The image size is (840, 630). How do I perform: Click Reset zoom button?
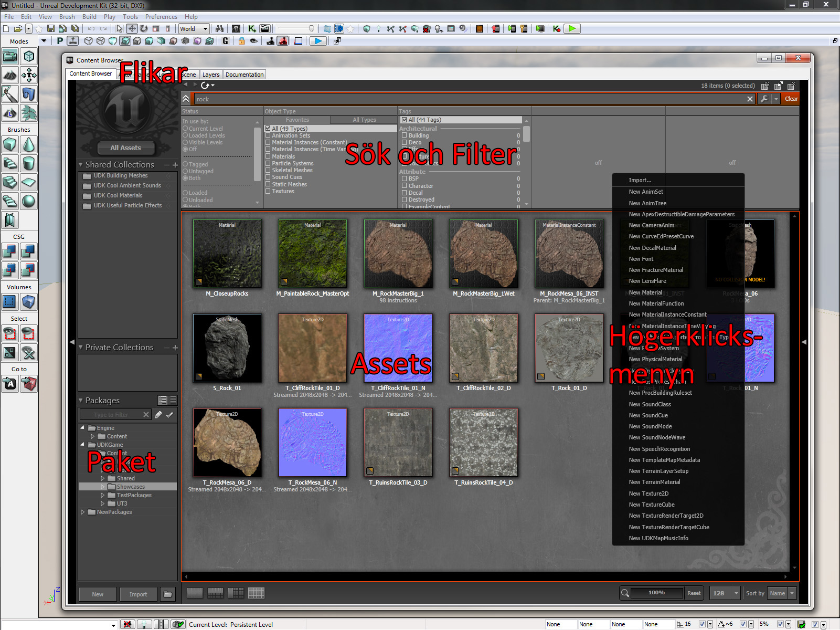[x=694, y=593]
